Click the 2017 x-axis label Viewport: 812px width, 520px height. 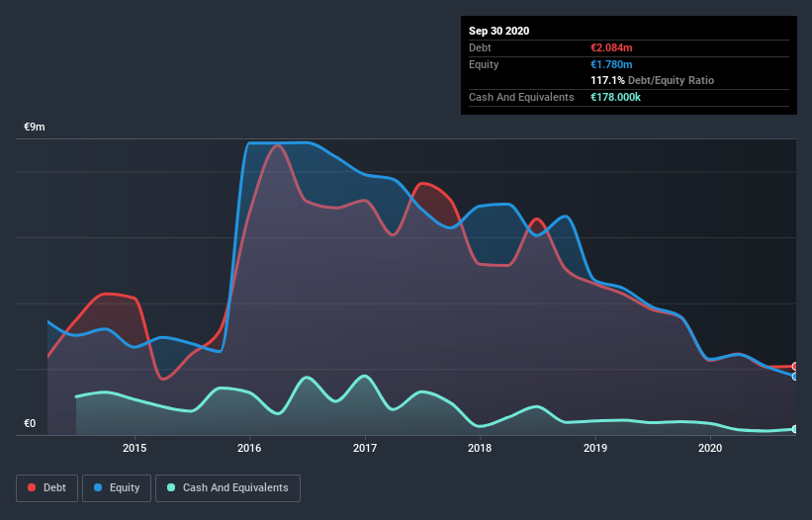click(x=365, y=448)
